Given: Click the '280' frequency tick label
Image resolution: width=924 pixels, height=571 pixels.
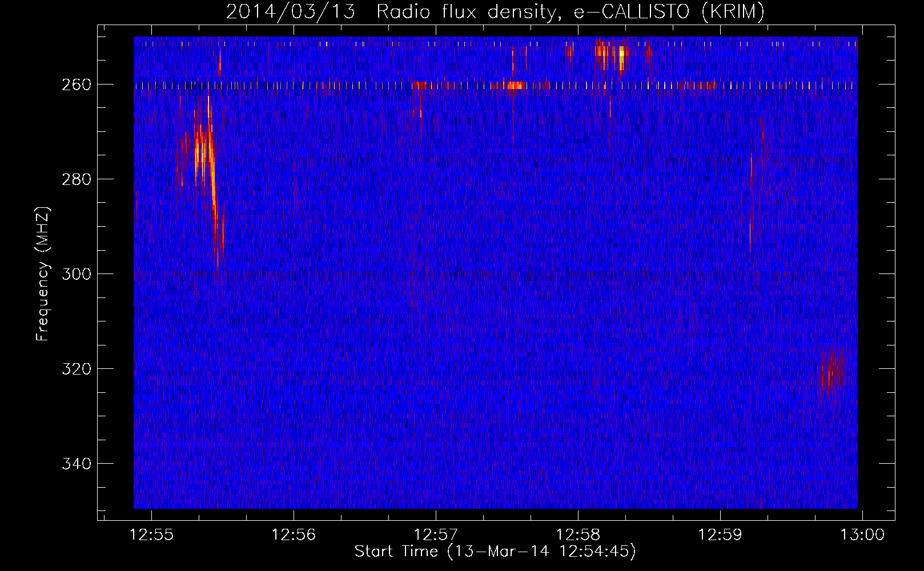Looking at the screenshot, I should [77, 179].
